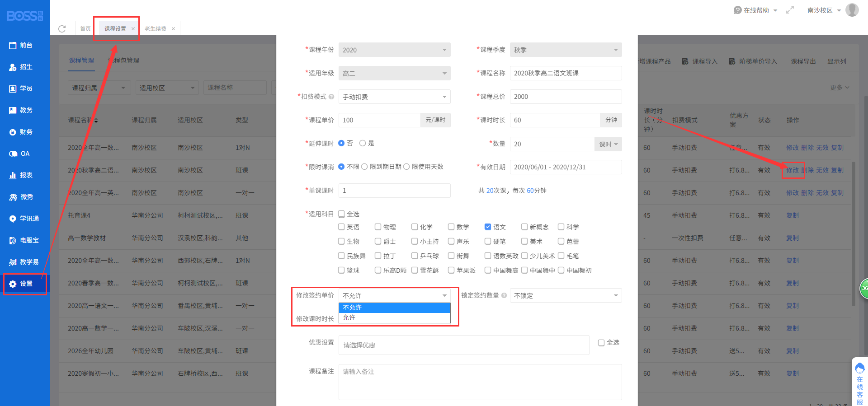Screen dimensions: 868x406
Task: Click the 课程备注 text area
Action: 480,382
